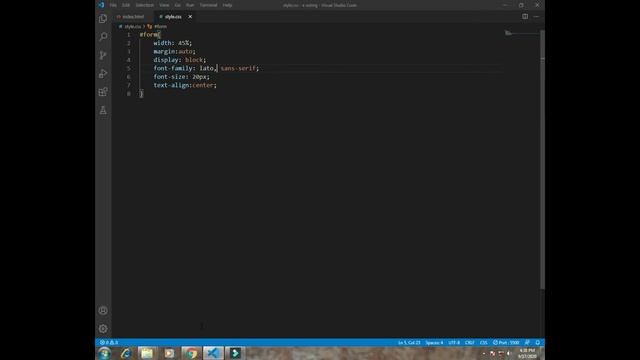Viewport: 640px width, 360px height.
Task: Open the Source Control view
Action: (103, 55)
